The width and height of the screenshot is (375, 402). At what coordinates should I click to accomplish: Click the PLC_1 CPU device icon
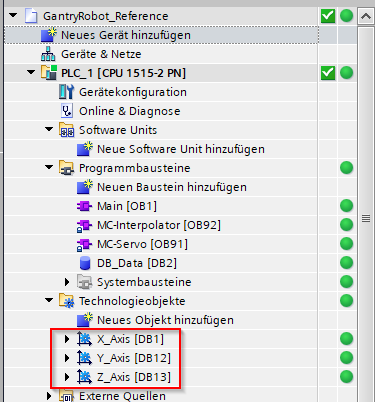(x=49, y=73)
